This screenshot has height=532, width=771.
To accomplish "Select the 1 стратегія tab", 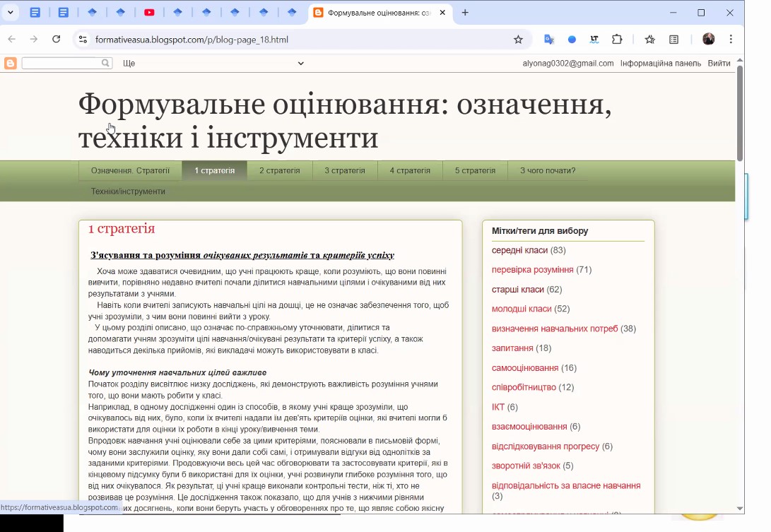I will coord(214,170).
